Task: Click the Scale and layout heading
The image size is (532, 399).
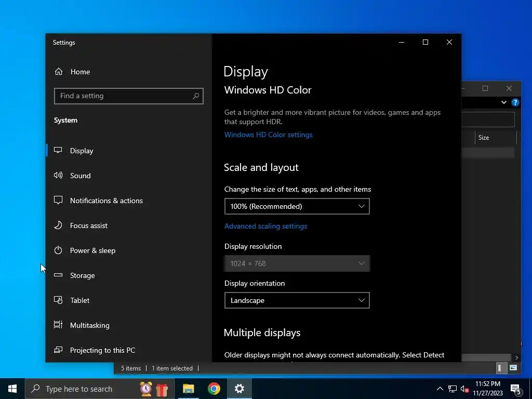Action: pos(261,168)
